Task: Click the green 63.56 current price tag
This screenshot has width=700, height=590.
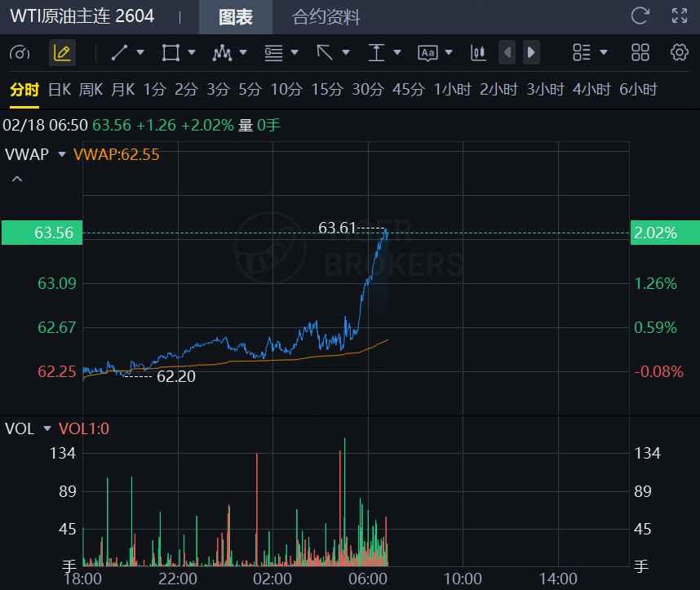Action: 42,233
